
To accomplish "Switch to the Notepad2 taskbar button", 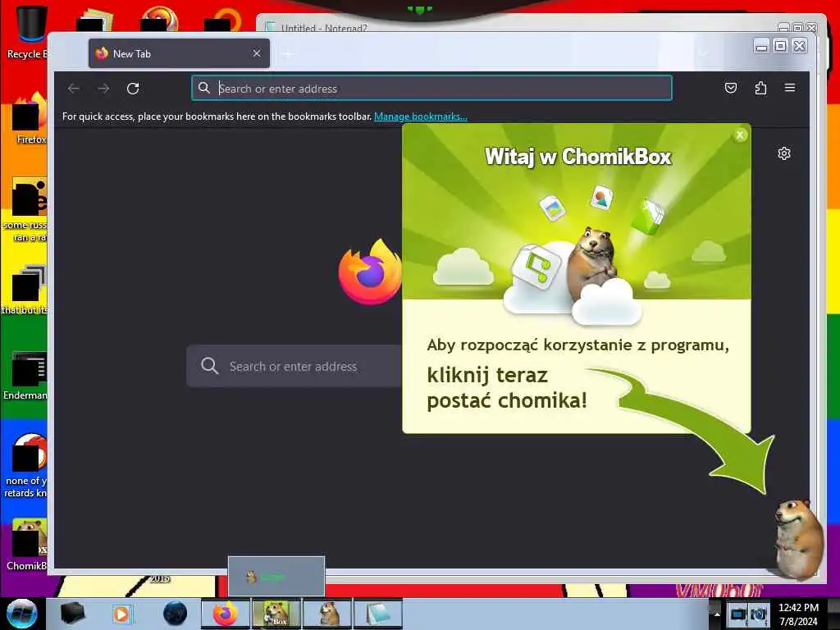I will click(377, 614).
